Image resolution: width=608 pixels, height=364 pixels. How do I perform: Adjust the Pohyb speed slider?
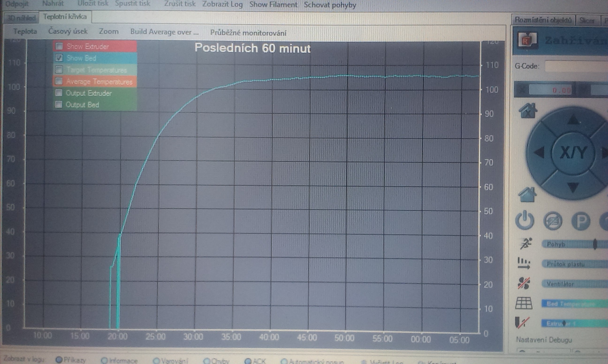pyautogui.click(x=595, y=244)
